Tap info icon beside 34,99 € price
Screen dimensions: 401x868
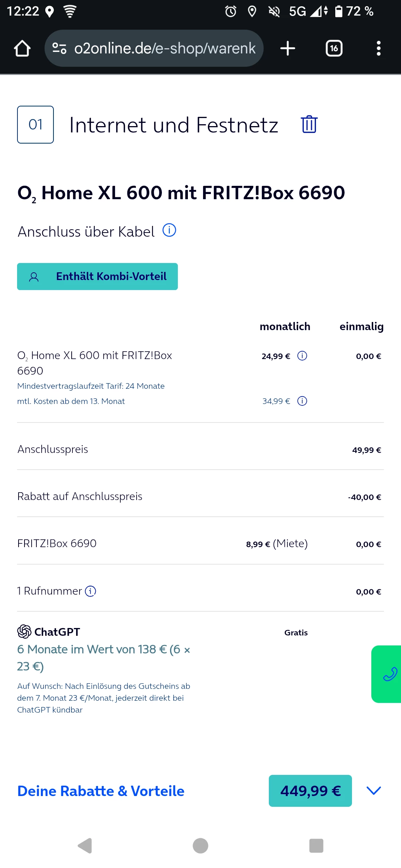point(302,401)
